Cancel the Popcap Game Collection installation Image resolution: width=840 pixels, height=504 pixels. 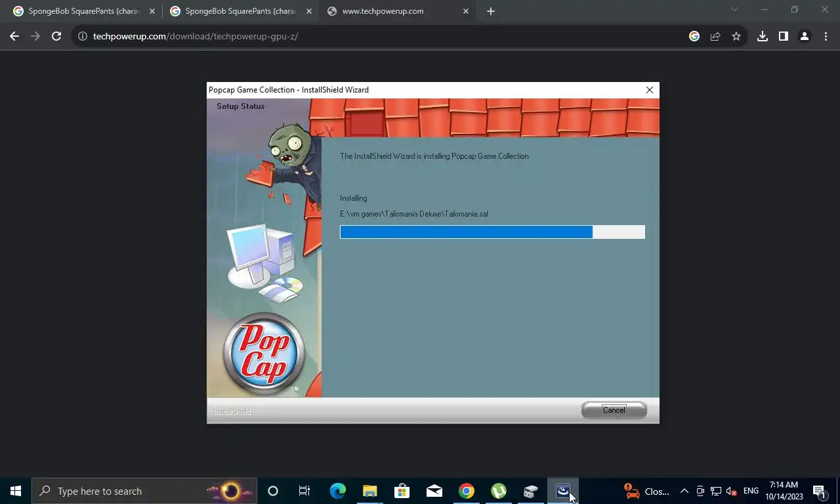click(614, 410)
